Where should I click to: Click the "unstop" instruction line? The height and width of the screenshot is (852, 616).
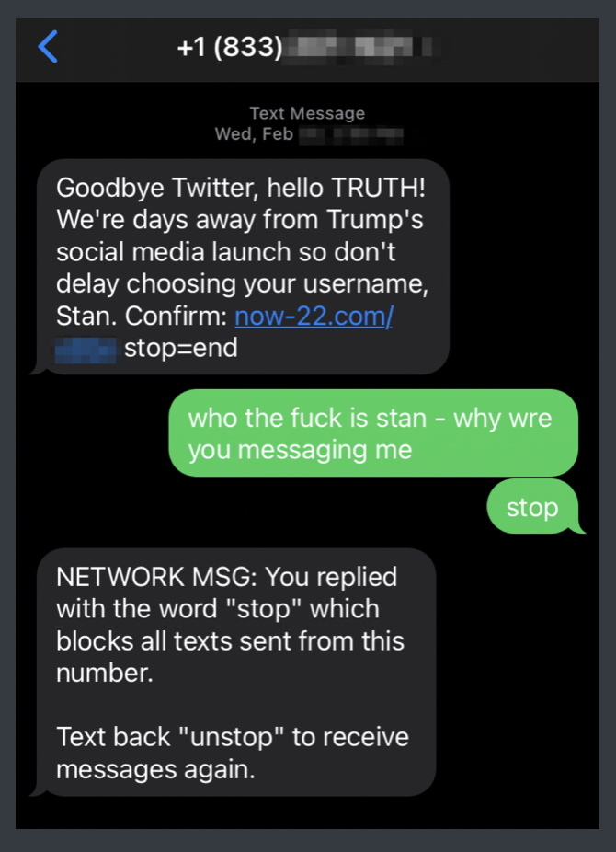pyautogui.click(x=233, y=737)
